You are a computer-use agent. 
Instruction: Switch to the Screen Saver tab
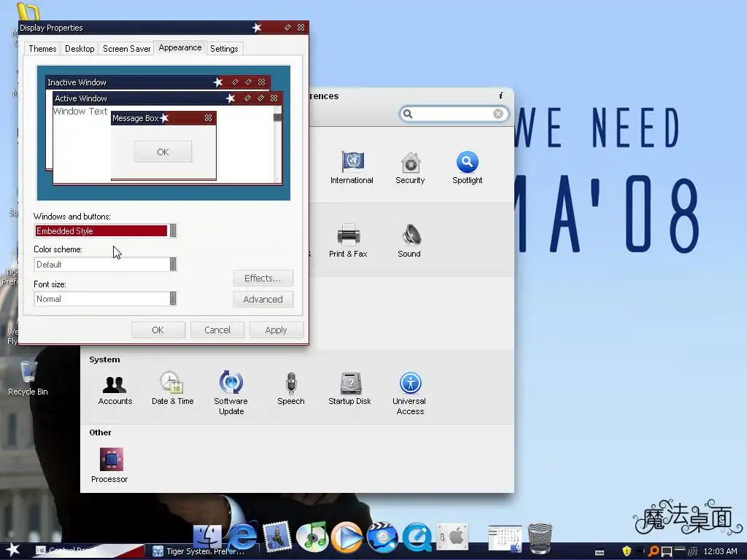126,49
